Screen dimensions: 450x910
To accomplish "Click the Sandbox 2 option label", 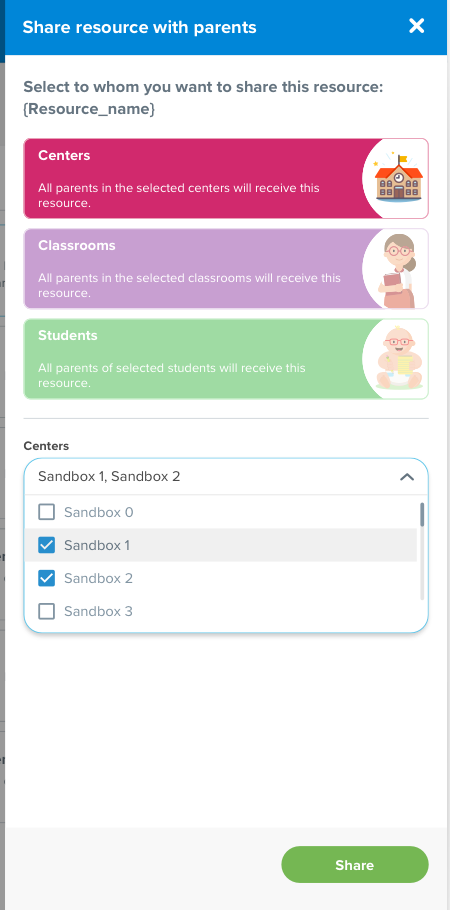I will 98,578.
